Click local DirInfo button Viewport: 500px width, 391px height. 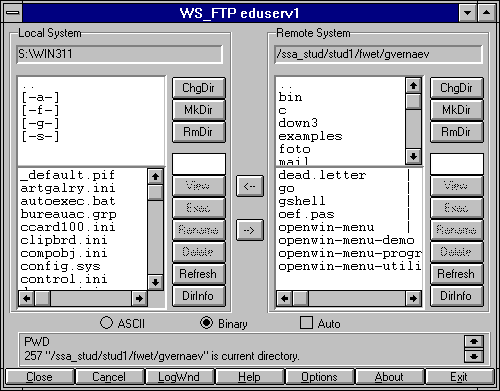click(x=199, y=296)
